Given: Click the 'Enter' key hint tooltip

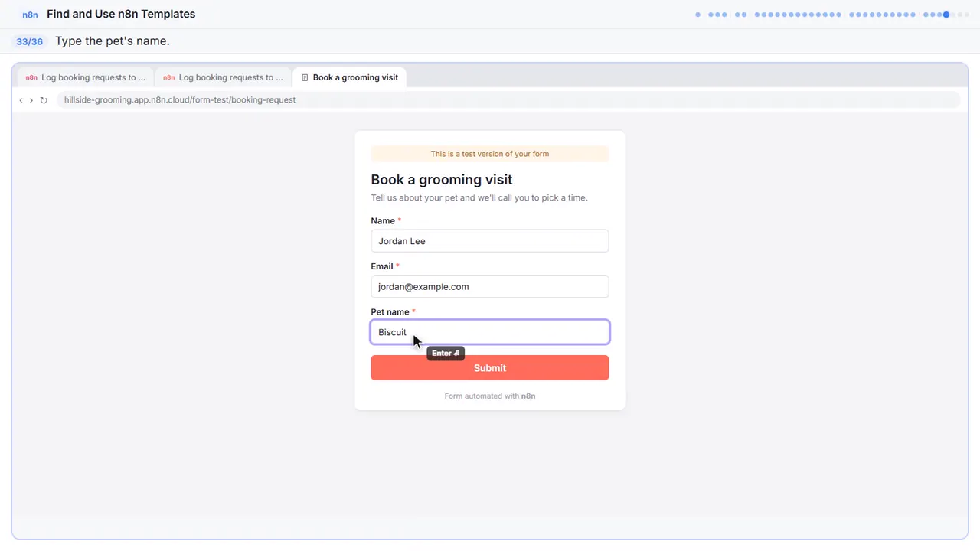Looking at the screenshot, I should coord(446,354).
